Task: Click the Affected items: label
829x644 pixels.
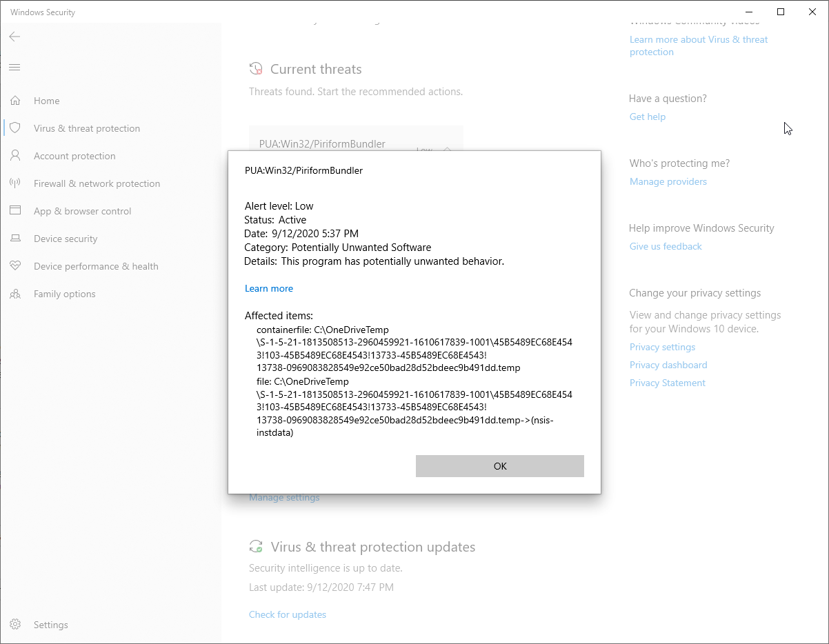Action: point(279,316)
